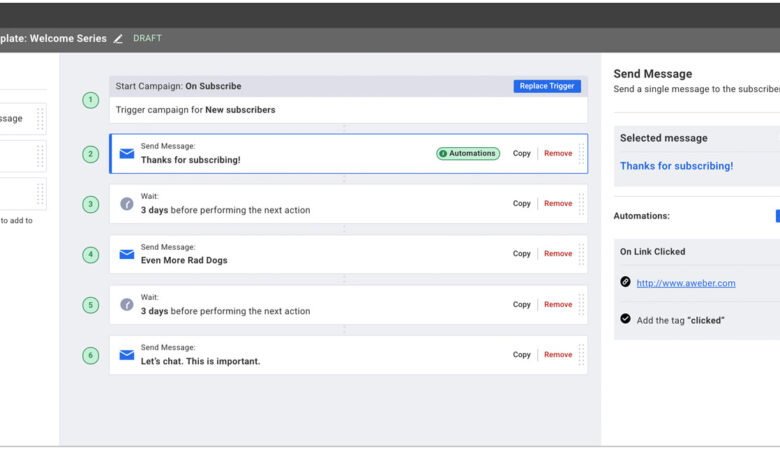
Task: Click the Add the tag "clicked" text
Action: coord(680,321)
